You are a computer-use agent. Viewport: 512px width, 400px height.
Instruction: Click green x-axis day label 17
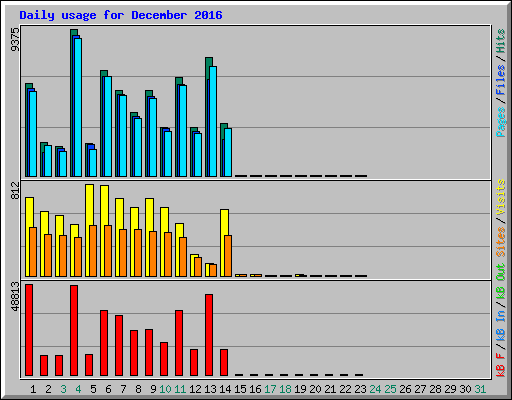(270, 389)
